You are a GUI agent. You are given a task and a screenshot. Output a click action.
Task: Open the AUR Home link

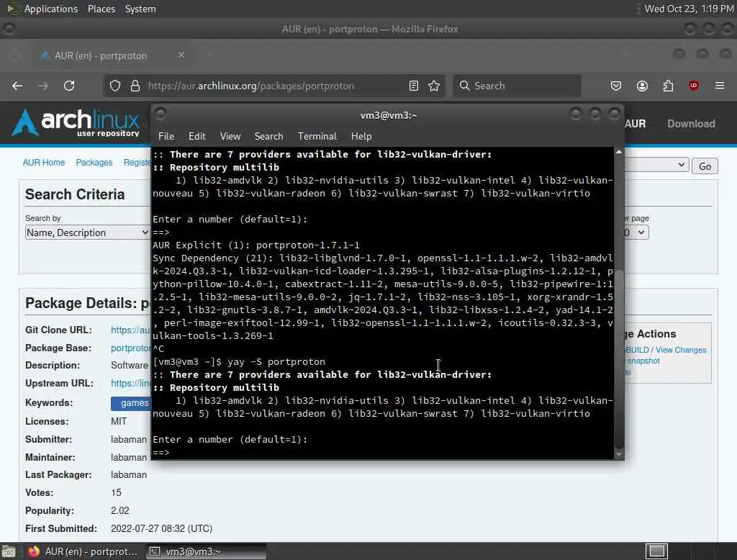pos(44,162)
